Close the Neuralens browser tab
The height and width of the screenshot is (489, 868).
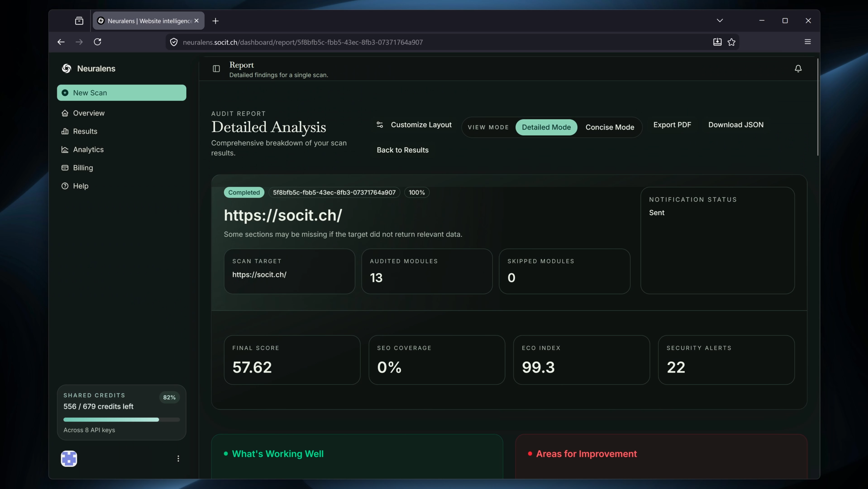coord(197,21)
